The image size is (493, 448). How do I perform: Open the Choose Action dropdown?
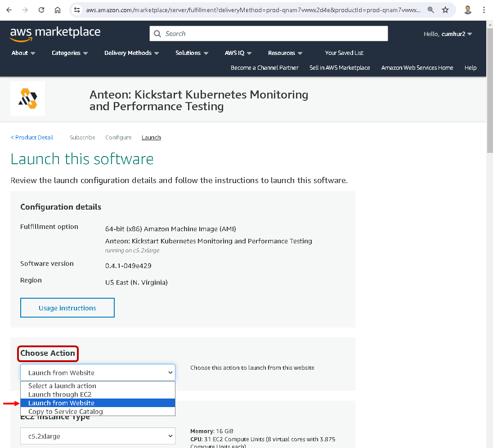coord(98,372)
